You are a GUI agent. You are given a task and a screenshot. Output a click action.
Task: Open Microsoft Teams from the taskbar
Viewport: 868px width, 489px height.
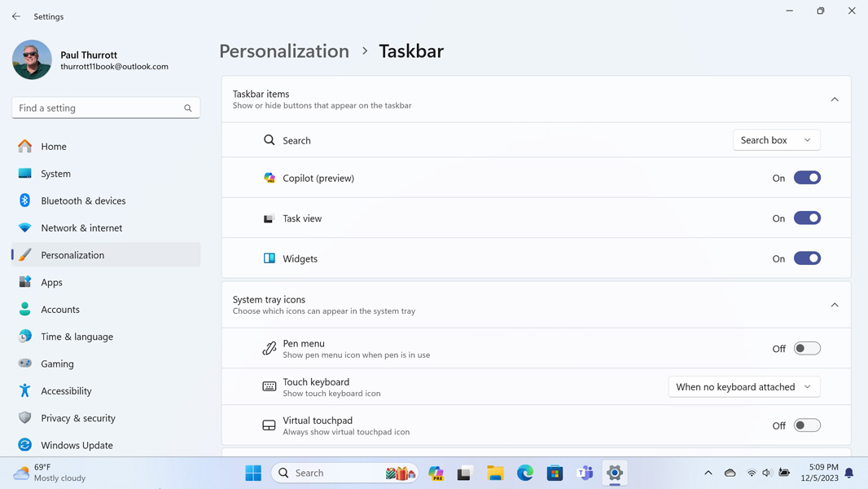[585, 473]
